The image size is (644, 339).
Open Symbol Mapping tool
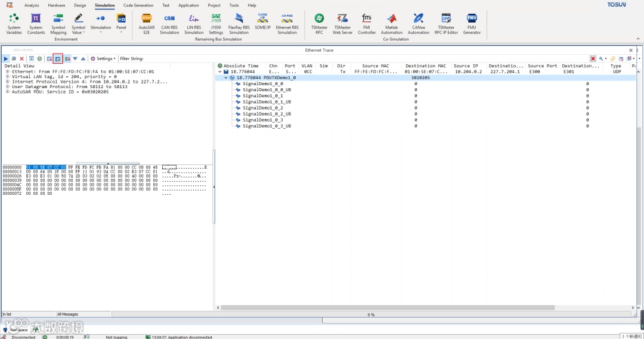[x=58, y=24]
